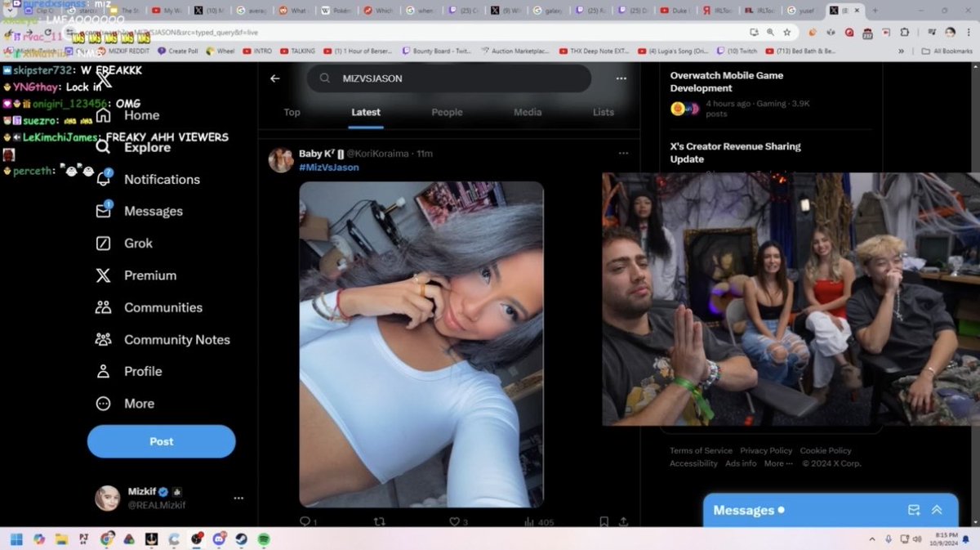This screenshot has width=980, height=550.
Task: Open new browser tab with plus
Action: 875,11
